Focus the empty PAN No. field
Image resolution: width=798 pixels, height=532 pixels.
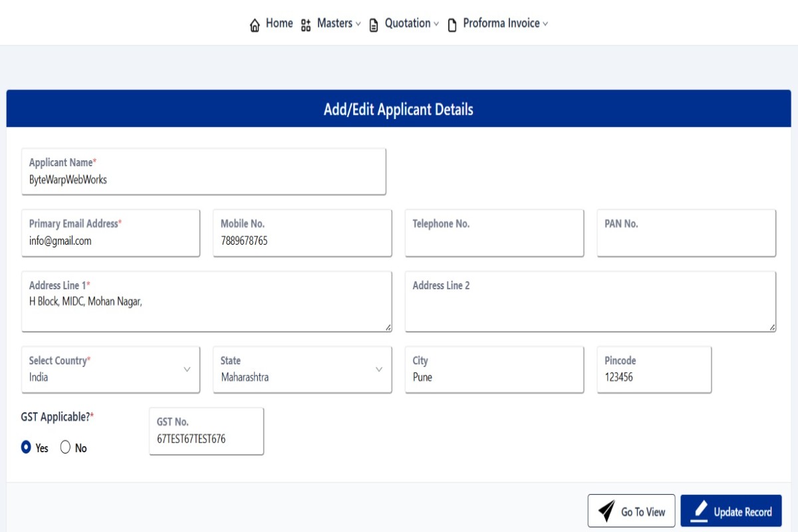coord(686,241)
